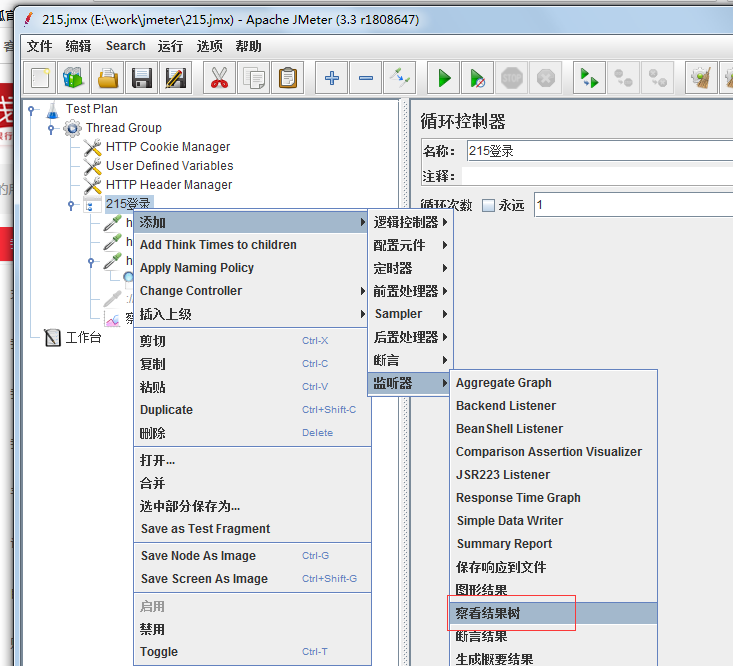This screenshot has width=733, height=666.
Task: Choose Backend Listener entry
Action: (553, 406)
